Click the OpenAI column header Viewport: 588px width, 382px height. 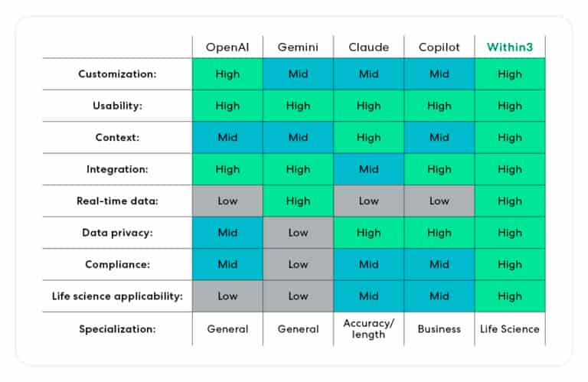[227, 47]
